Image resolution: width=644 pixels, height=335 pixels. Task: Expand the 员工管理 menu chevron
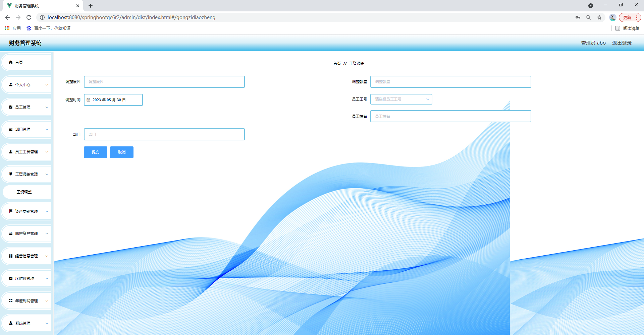(x=47, y=107)
